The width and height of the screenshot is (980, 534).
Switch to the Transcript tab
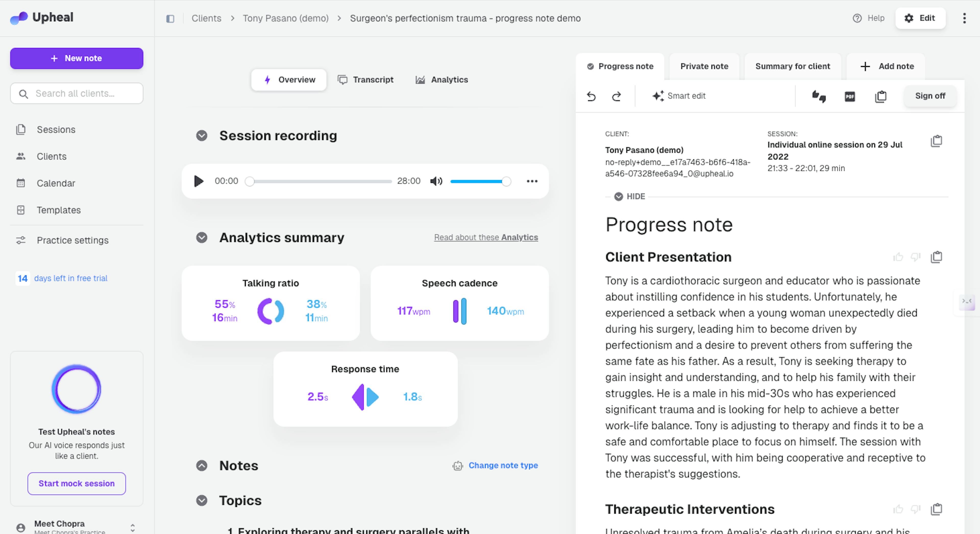[x=366, y=79]
